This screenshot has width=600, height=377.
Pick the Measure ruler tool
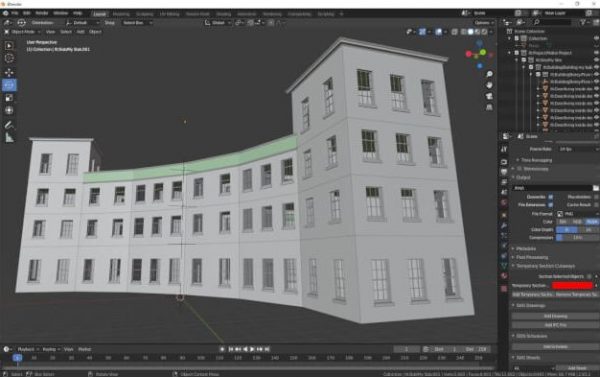[x=9, y=138]
